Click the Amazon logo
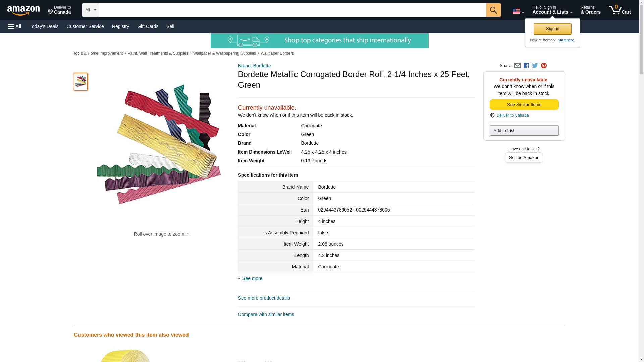Screen dimensions: 644x362 23,10
